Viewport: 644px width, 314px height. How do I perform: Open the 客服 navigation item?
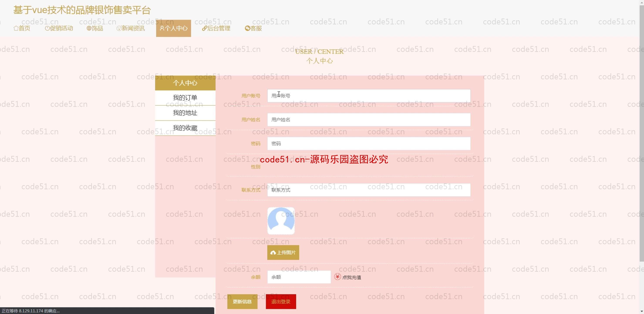[x=253, y=28]
